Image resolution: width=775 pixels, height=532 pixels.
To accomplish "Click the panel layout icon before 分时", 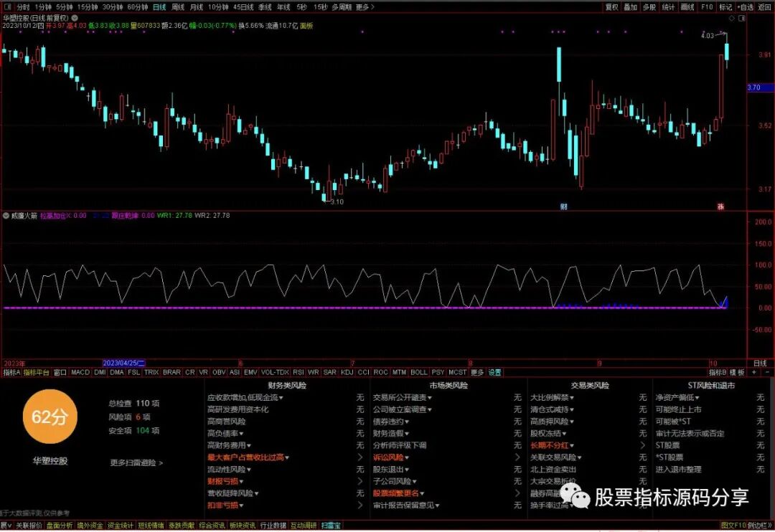I will (8, 7).
